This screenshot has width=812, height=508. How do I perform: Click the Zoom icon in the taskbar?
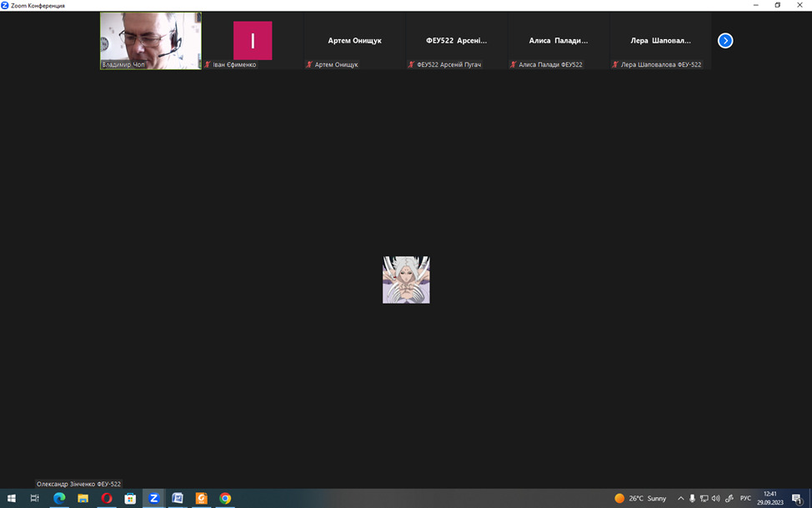[153, 498]
